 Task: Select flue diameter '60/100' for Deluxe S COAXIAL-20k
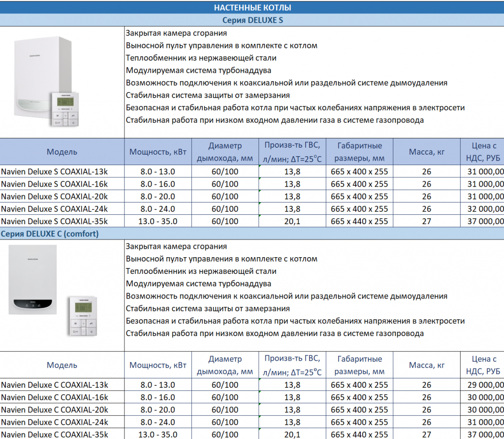pos(225,196)
